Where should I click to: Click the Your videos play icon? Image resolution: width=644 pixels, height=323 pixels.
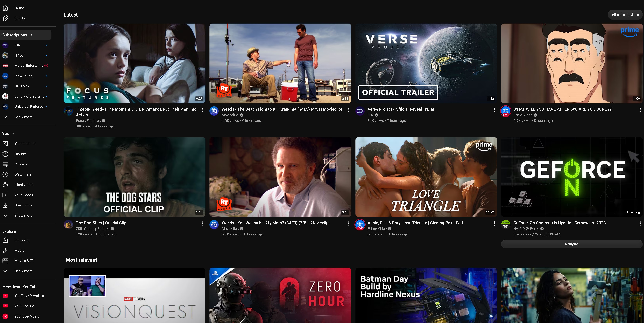5,195
